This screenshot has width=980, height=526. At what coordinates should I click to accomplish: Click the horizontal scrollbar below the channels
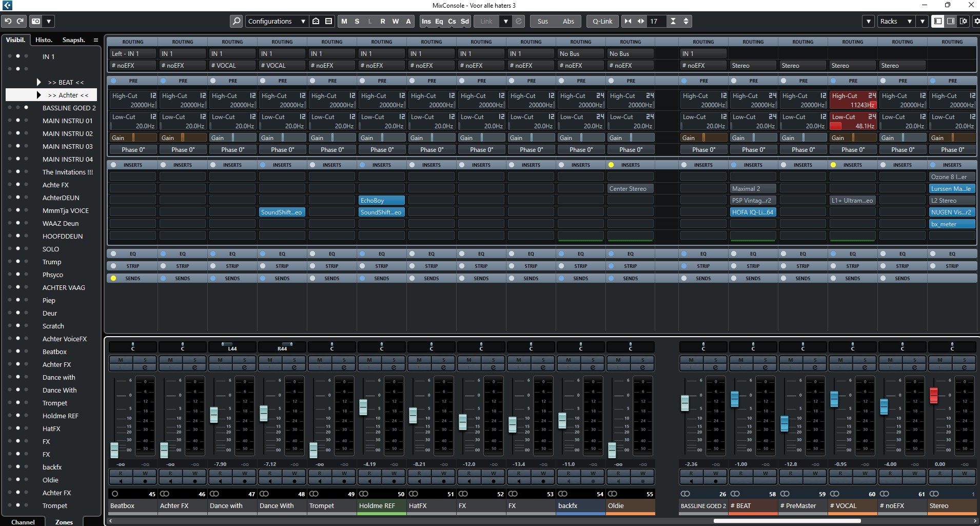point(786,521)
